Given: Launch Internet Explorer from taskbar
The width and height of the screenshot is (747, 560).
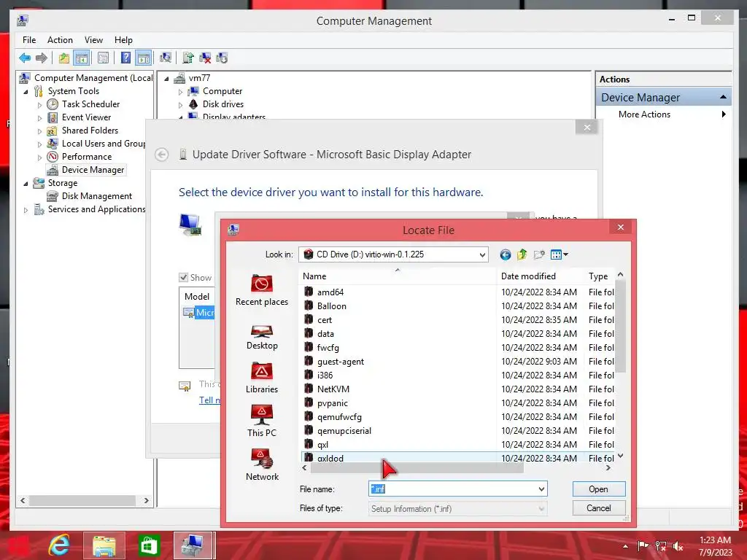Looking at the screenshot, I should (x=60, y=545).
